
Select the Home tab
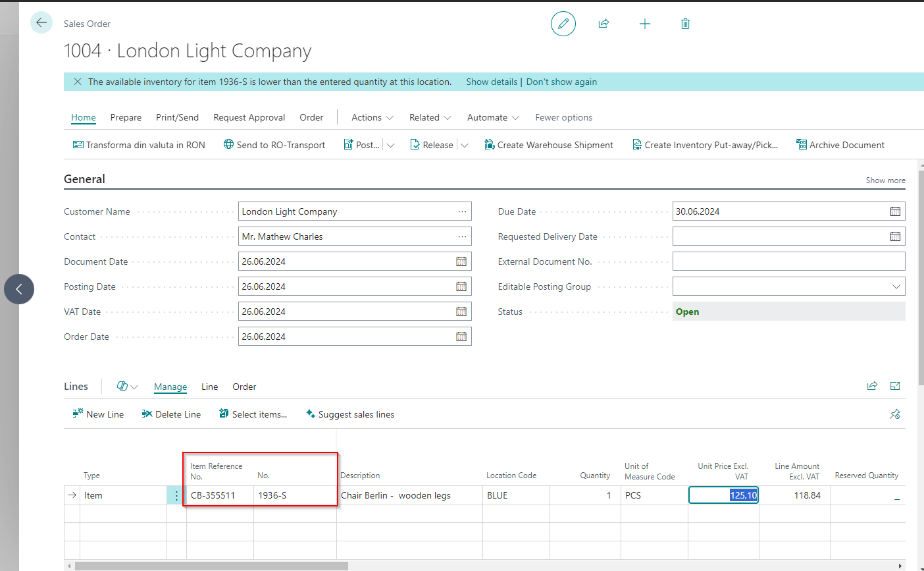tap(84, 117)
